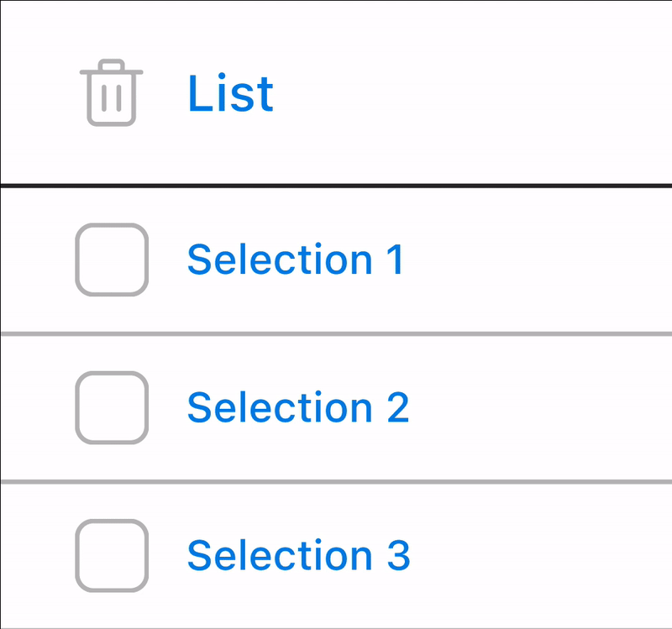The width and height of the screenshot is (672, 629).
Task: Enable the last list item checkbox
Action: tap(112, 555)
